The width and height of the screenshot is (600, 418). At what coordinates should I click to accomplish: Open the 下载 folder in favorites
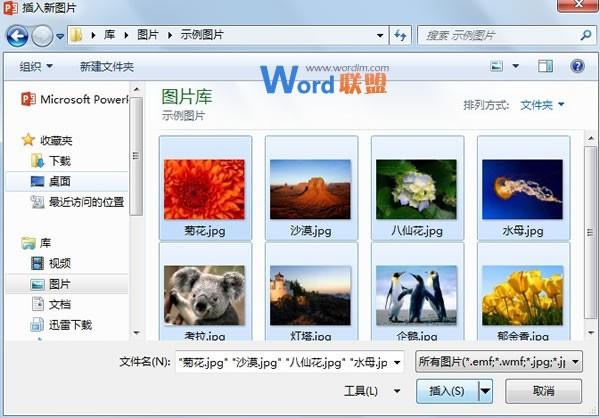tap(59, 160)
